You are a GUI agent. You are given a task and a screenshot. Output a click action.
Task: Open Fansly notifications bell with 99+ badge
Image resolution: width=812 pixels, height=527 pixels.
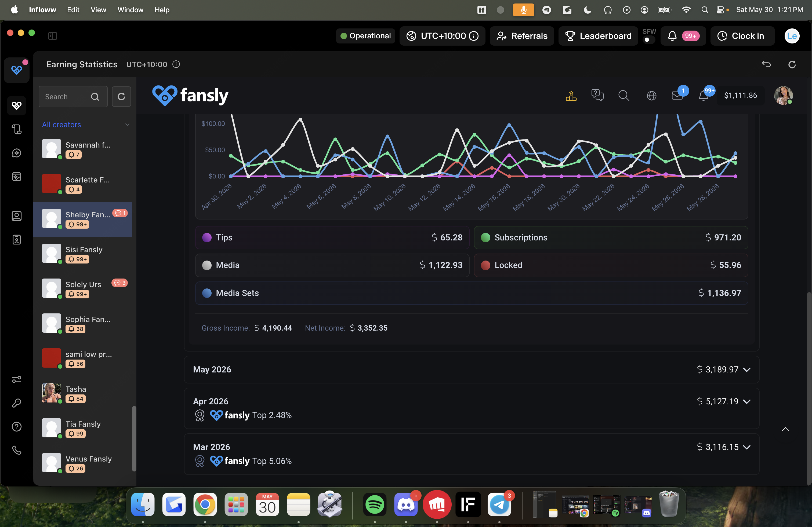704,96
